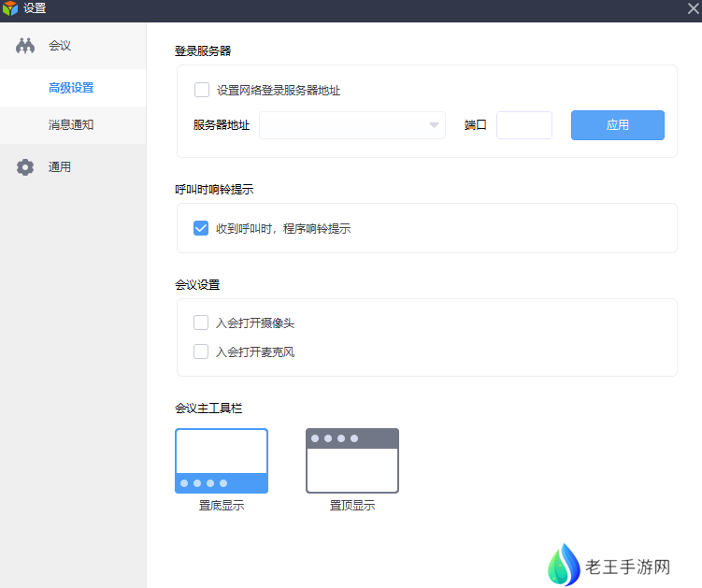Click the 会议设置 section heading

coord(197,285)
